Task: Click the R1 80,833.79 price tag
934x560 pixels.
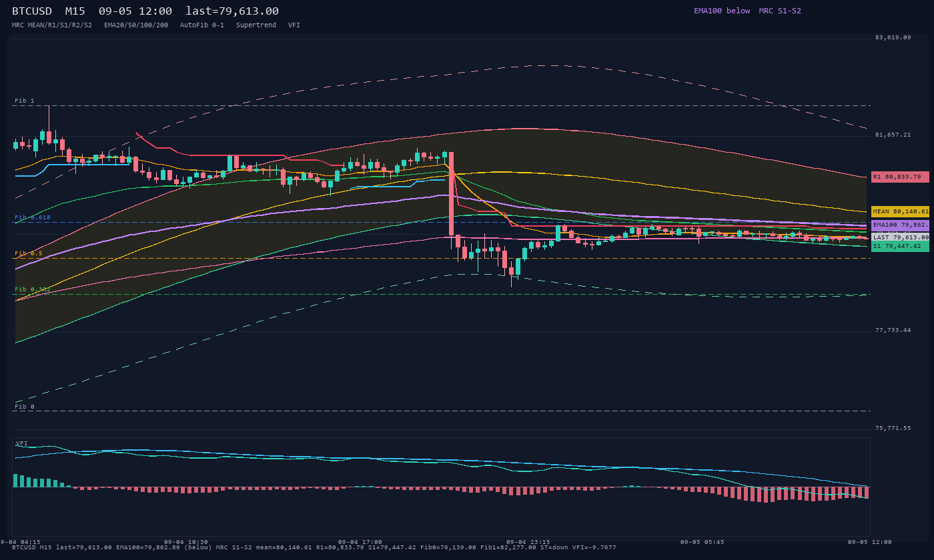Action: 900,177
